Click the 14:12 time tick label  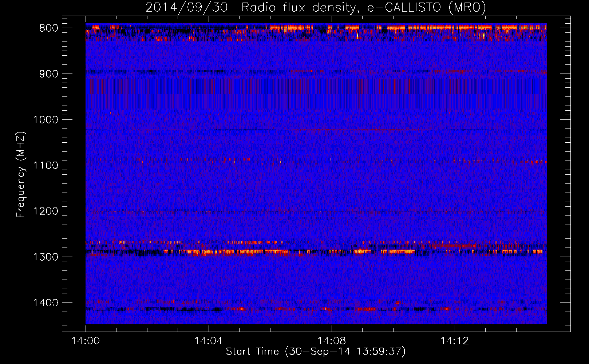455,341
